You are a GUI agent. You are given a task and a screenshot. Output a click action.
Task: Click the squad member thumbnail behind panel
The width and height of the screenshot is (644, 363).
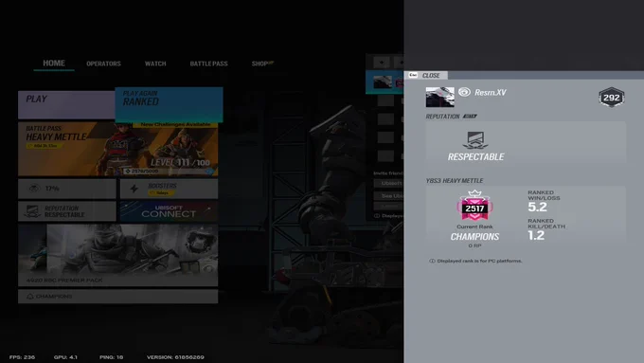point(383,82)
